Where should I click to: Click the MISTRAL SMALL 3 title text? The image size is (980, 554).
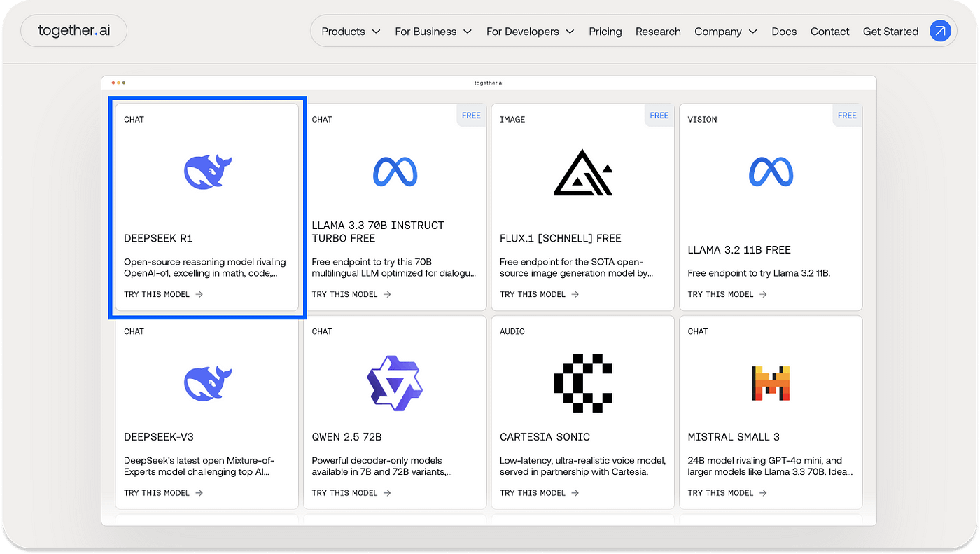(x=734, y=437)
